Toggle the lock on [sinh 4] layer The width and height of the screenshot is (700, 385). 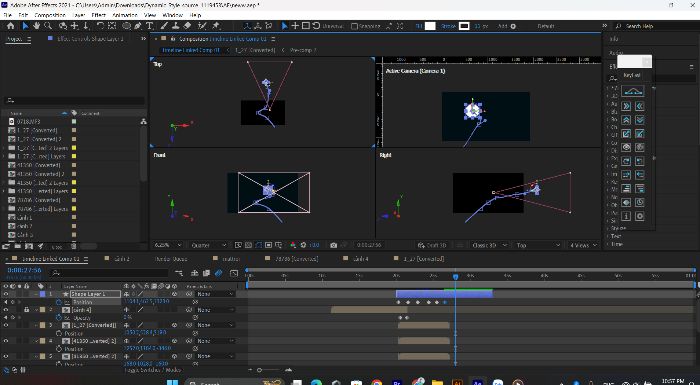[x=27, y=310]
